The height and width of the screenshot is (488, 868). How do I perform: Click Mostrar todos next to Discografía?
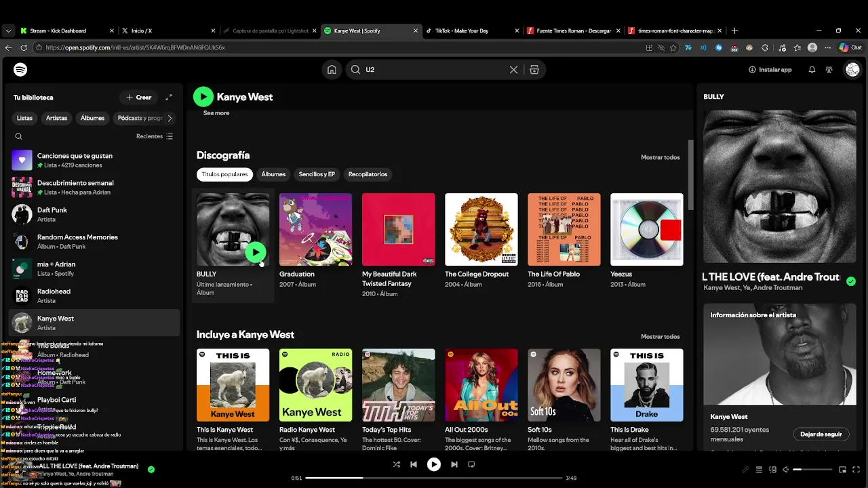point(660,157)
